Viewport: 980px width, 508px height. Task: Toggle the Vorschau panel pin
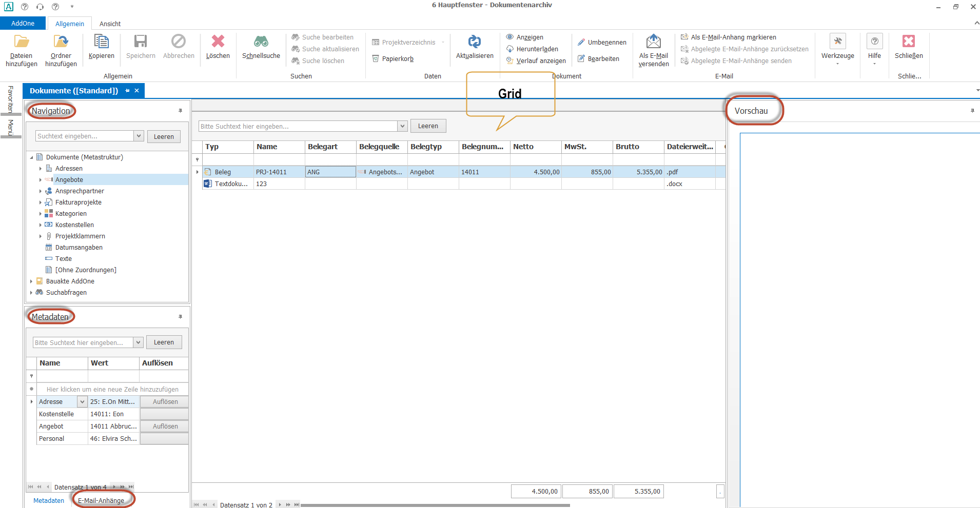[972, 111]
